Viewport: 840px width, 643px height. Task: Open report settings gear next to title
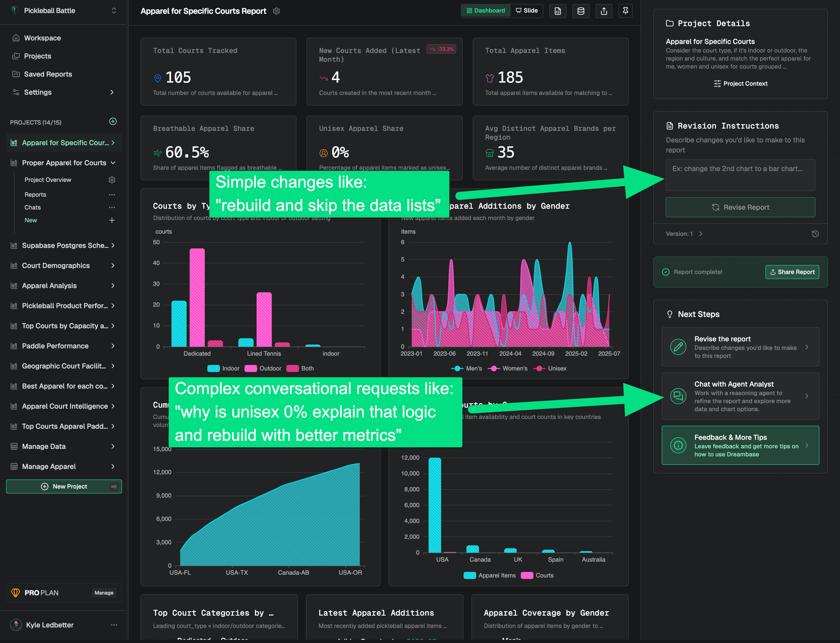pos(276,11)
